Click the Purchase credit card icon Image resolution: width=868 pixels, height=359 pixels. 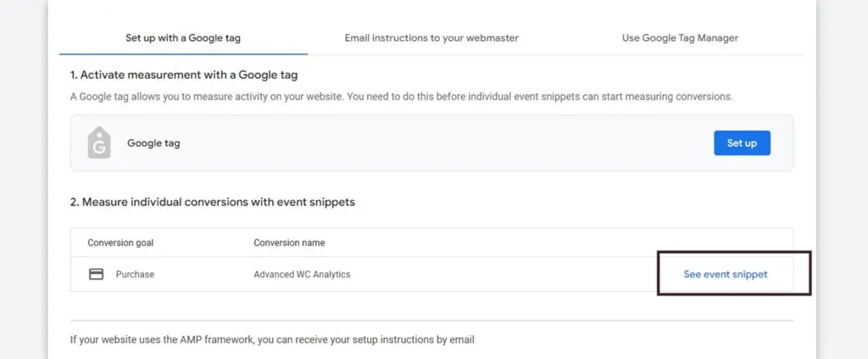(x=97, y=274)
